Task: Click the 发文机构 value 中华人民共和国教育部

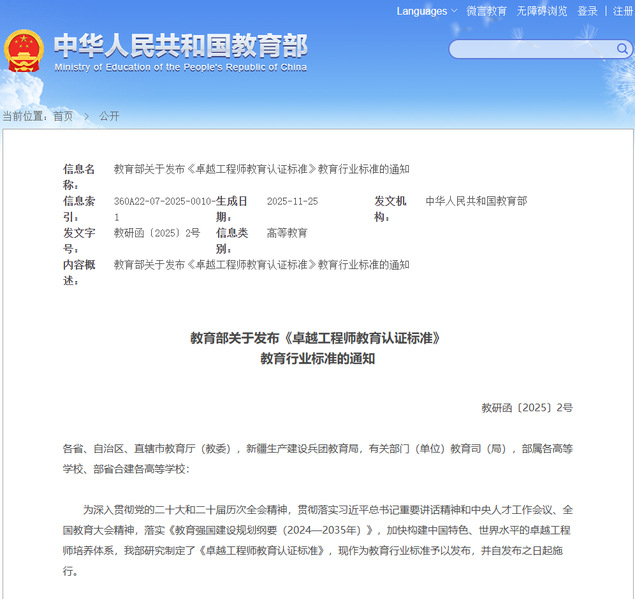Action: pyautogui.click(x=476, y=201)
